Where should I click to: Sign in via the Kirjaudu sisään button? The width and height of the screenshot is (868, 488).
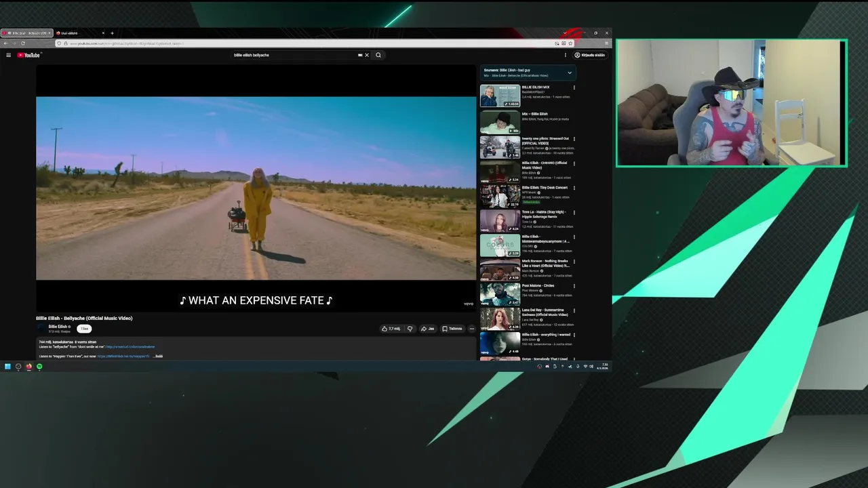click(x=590, y=55)
